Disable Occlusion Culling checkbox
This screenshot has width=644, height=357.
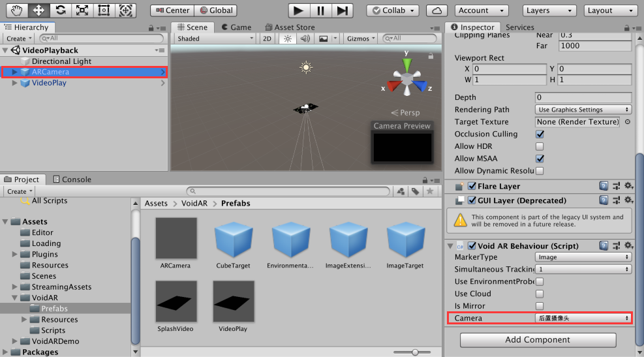pyautogui.click(x=540, y=134)
